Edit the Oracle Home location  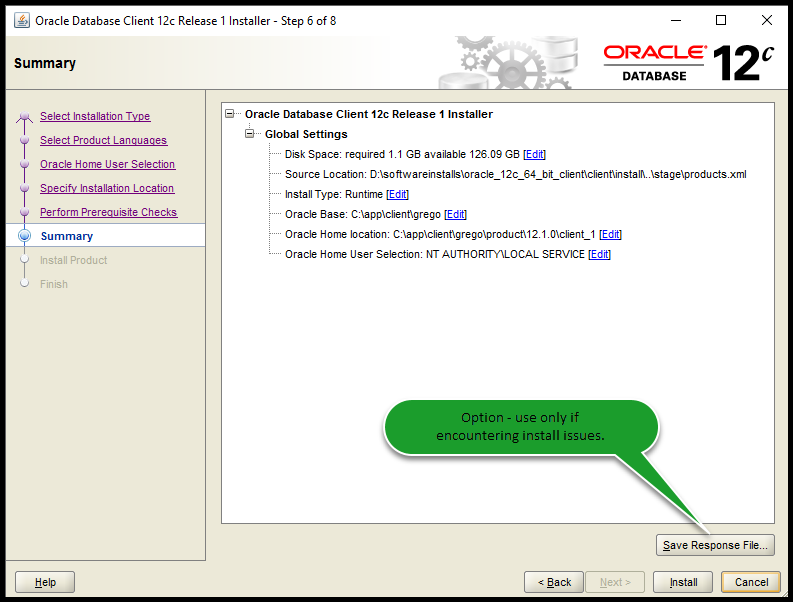click(610, 234)
